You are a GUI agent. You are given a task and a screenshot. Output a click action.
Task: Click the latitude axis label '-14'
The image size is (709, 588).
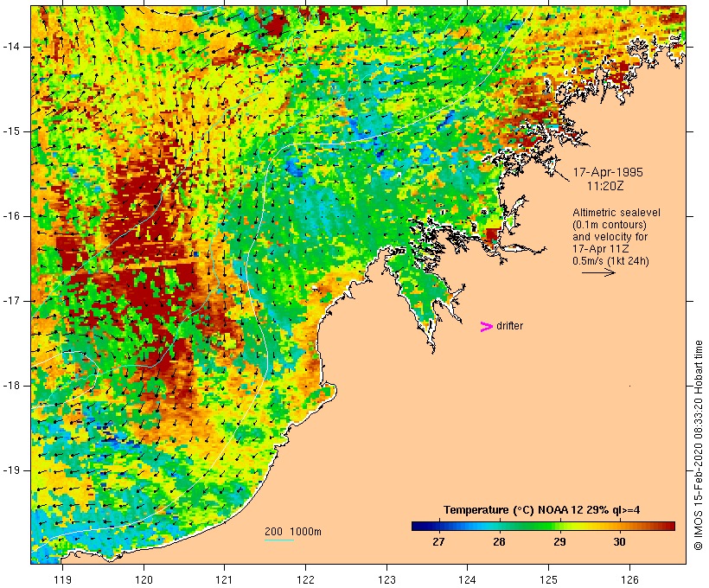(11, 47)
